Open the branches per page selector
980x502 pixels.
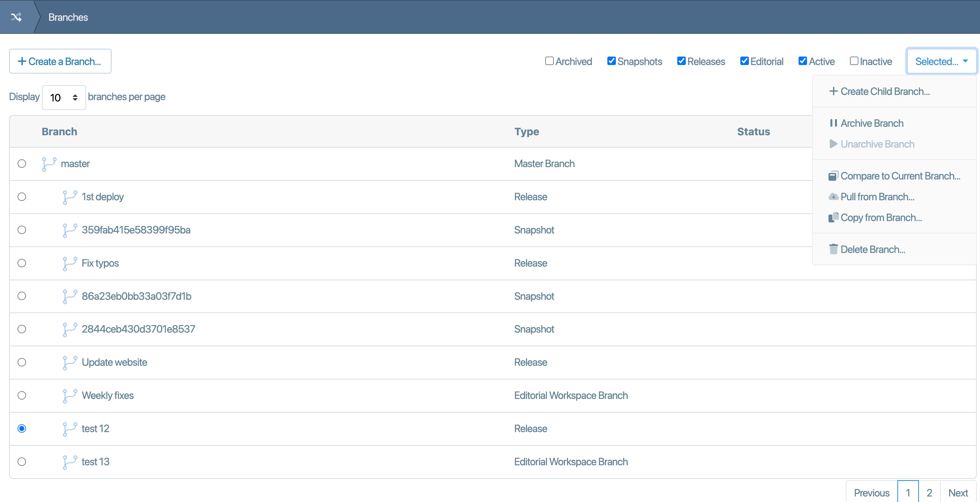click(x=63, y=98)
